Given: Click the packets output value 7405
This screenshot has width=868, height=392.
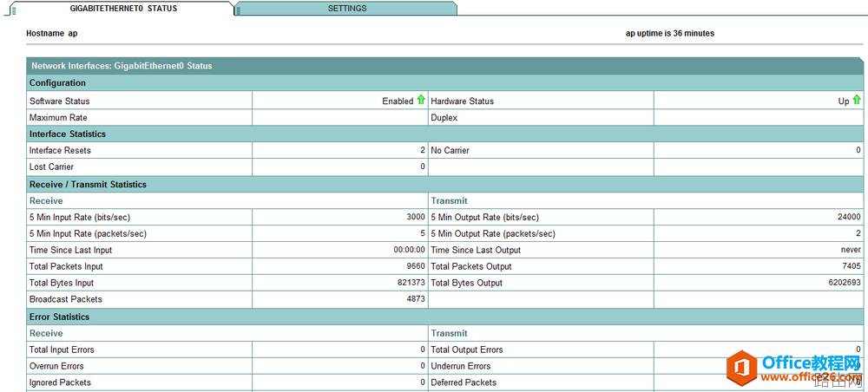Looking at the screenshot, I should coord(852,266).
